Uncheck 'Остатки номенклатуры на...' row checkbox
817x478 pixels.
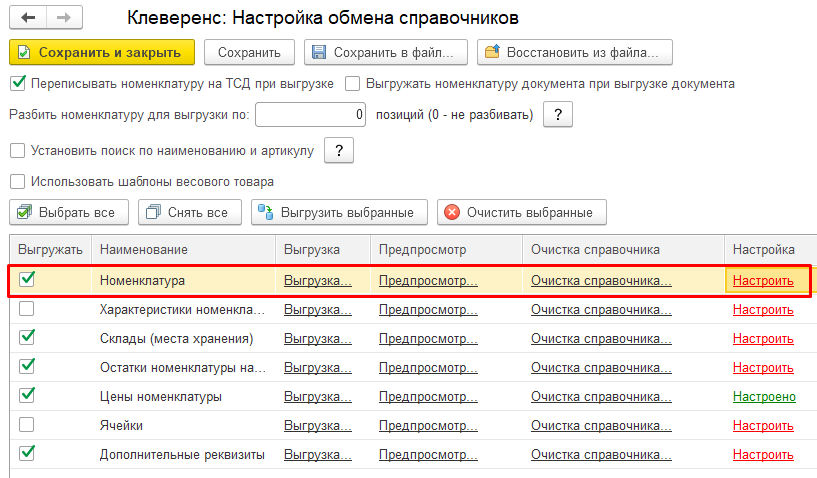[27, 367]
